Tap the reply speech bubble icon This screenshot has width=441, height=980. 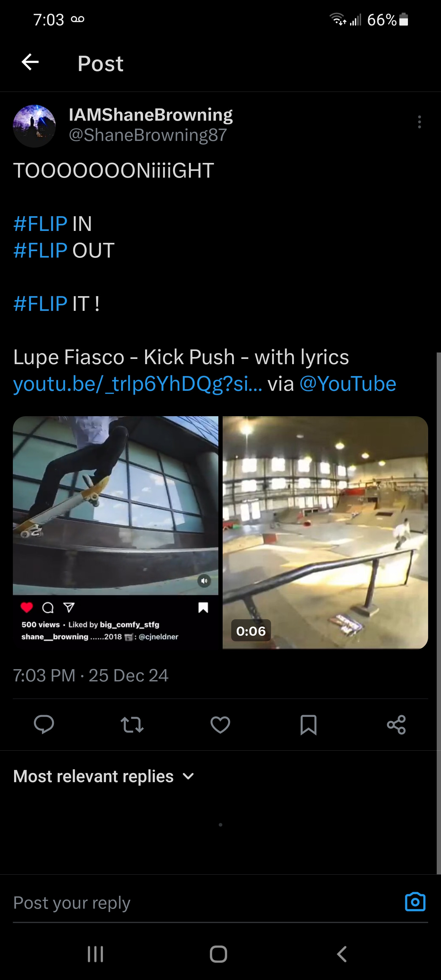coord(44,724)
